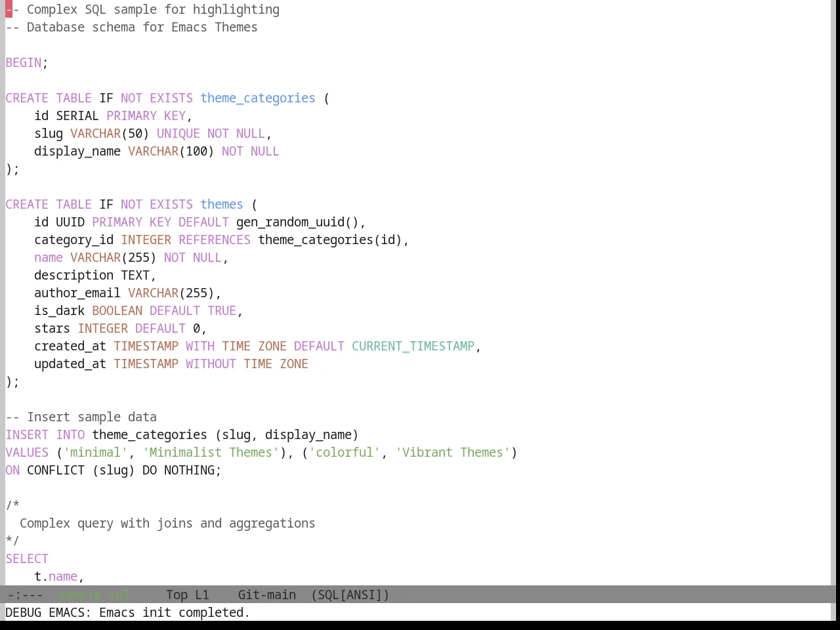Click CONFLICT in the ON CONFLICT line
Image resolution: width=840 pixels, height=630 pixels.
click(56, 470)
